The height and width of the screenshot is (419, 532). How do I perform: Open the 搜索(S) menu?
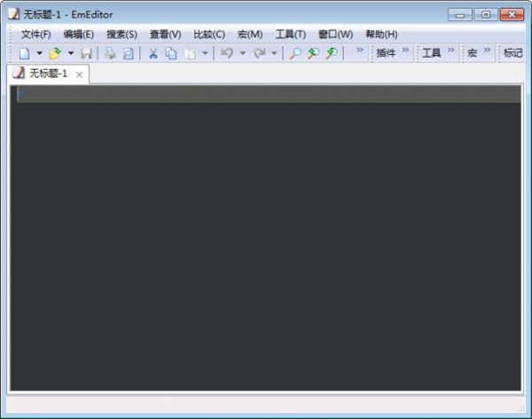point(121,35)
